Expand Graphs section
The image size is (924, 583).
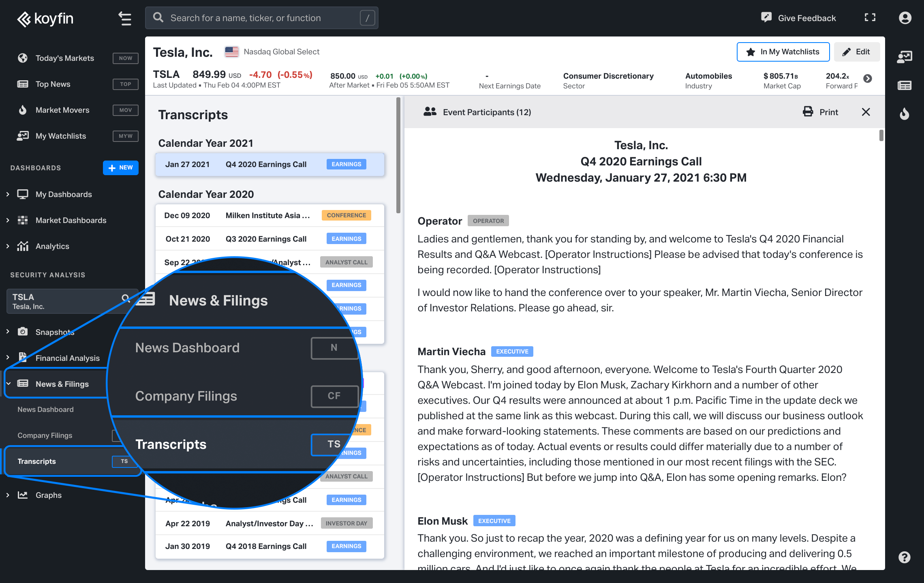8,495
